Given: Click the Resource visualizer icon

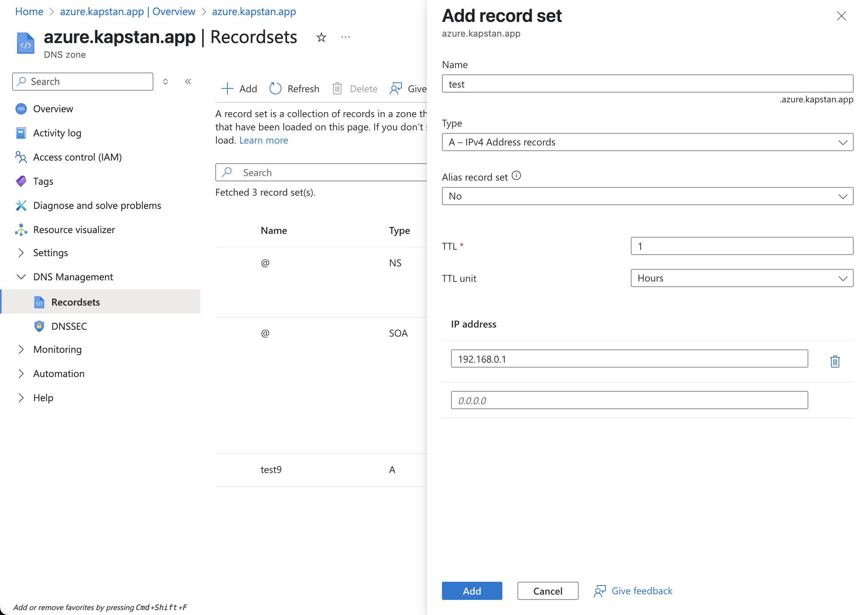Looking at the screenshot, I should 21,230.
